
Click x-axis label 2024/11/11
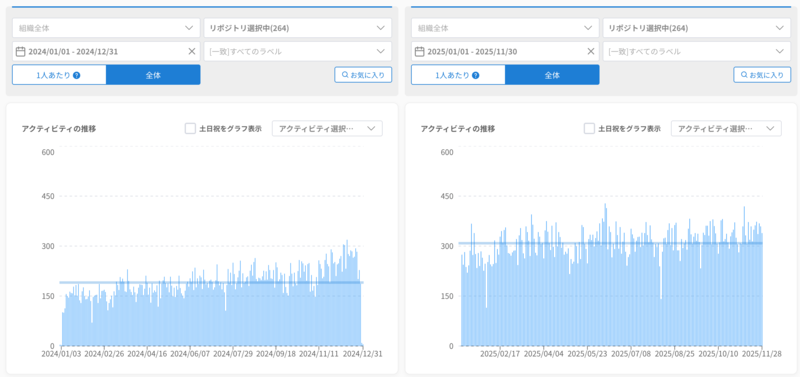[319, 353]
